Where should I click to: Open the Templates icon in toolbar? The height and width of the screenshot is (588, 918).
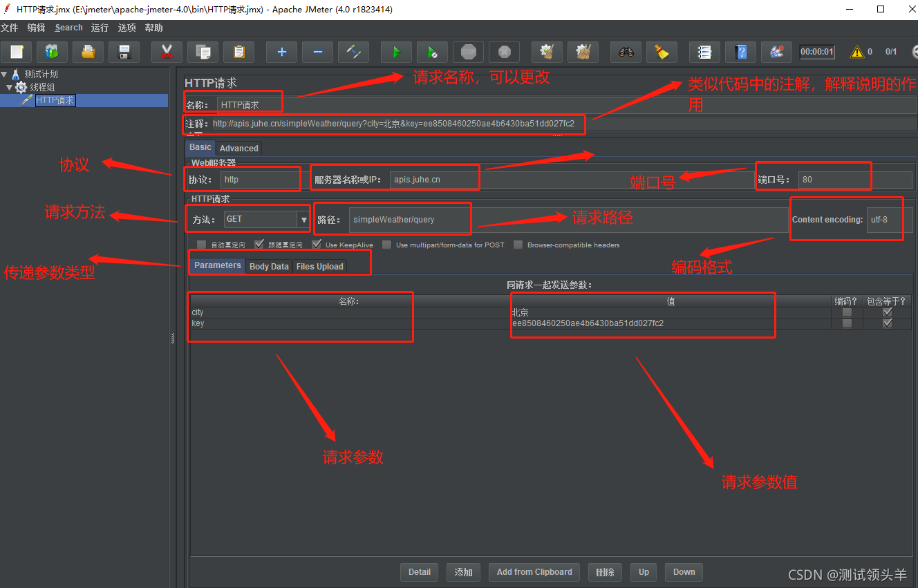(53, 52)
